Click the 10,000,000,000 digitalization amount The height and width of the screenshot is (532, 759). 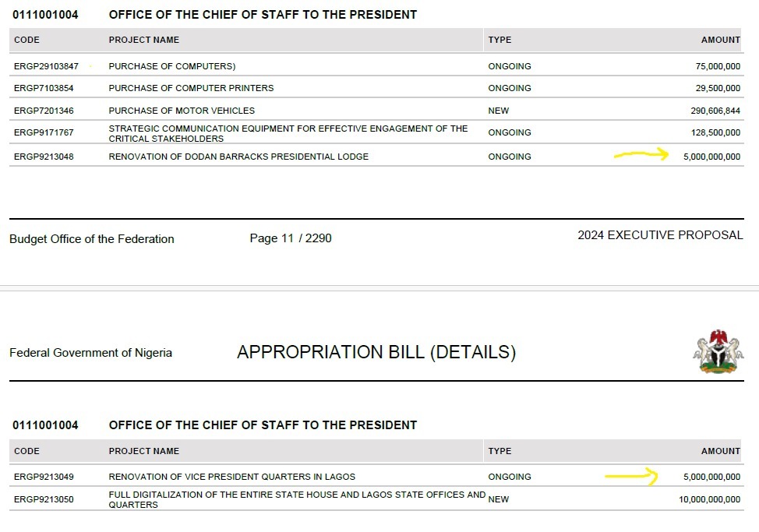(x=709, y=499)
